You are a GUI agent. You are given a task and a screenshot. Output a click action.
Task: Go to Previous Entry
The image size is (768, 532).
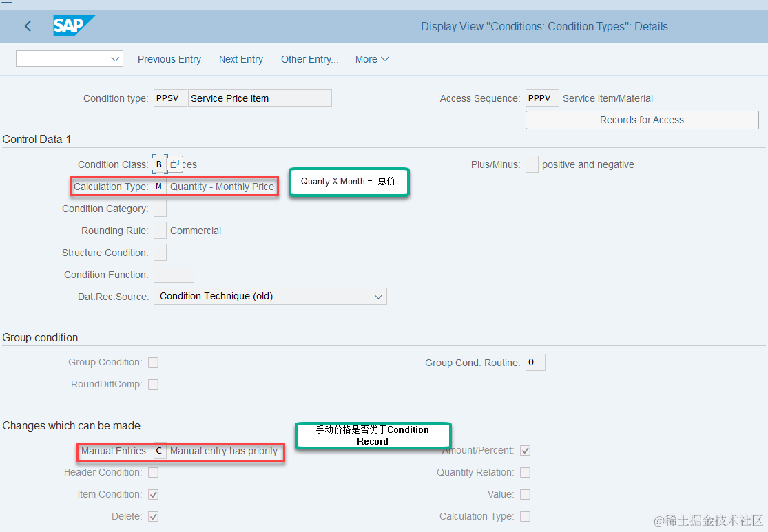[169, 59]
